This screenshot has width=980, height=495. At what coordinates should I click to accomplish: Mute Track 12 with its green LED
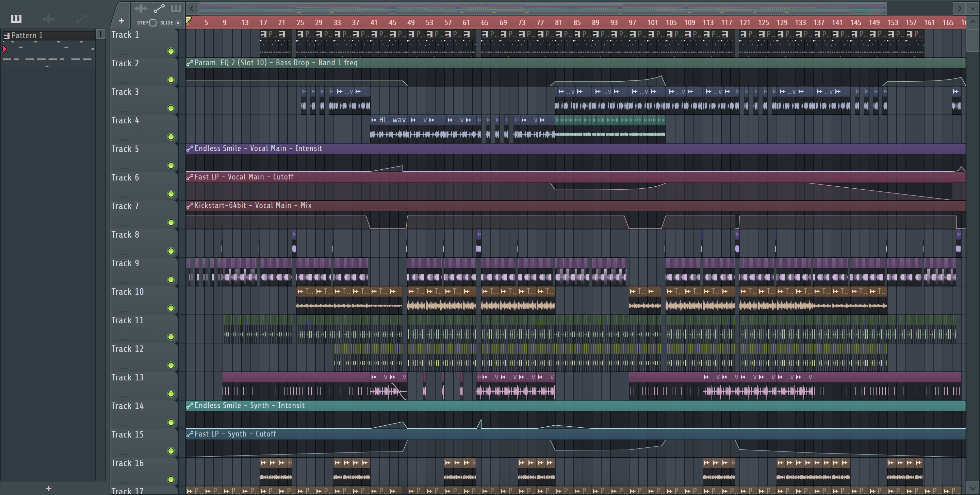[x=171, y=365]
